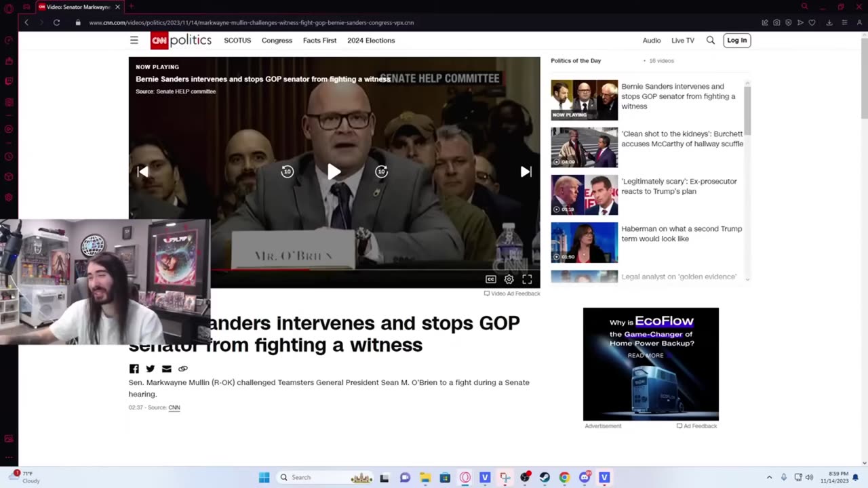Open File Explorer from taskbar
Viewport: 868px width, 488px height.
click(x=425, y=477)
